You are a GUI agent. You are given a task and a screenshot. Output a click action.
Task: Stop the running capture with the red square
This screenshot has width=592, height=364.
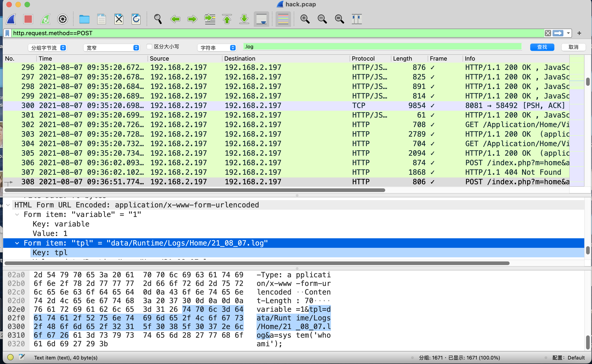point(28,19)
